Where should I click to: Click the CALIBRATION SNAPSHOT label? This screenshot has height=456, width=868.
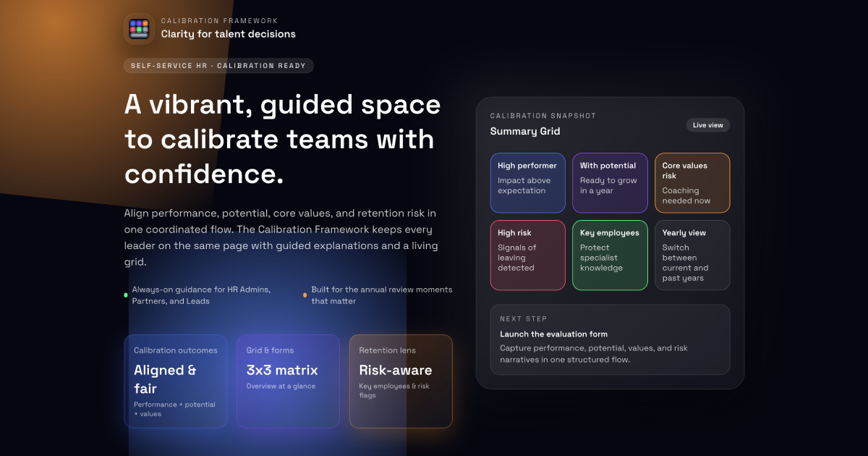click(543, 115)
